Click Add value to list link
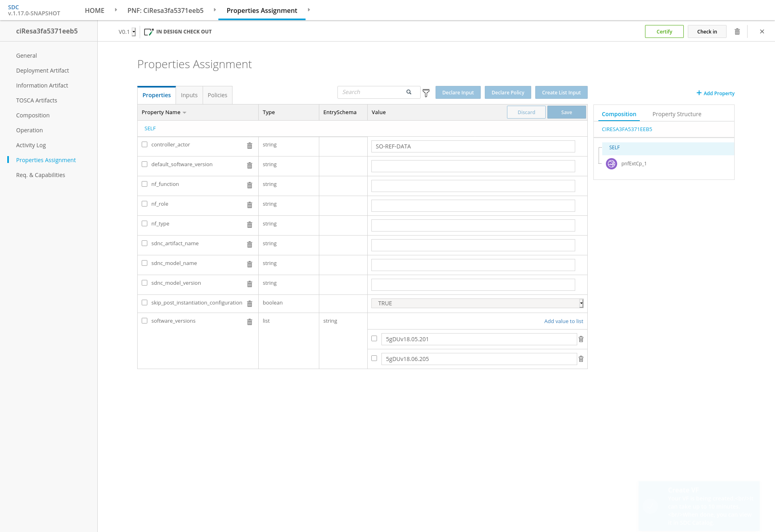The width and height of the screenshot is (775, 532). [563, 321]
